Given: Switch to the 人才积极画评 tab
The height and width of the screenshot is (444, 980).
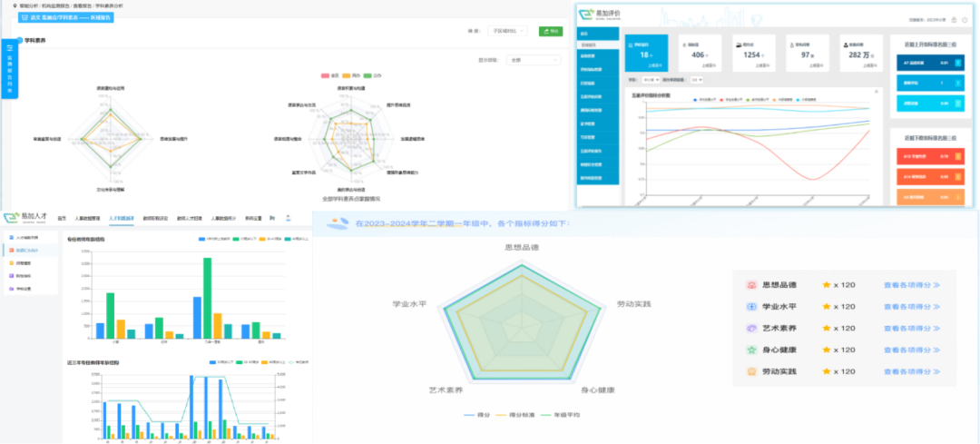Looking at the screenshot, I should click(x=122, y=219).
